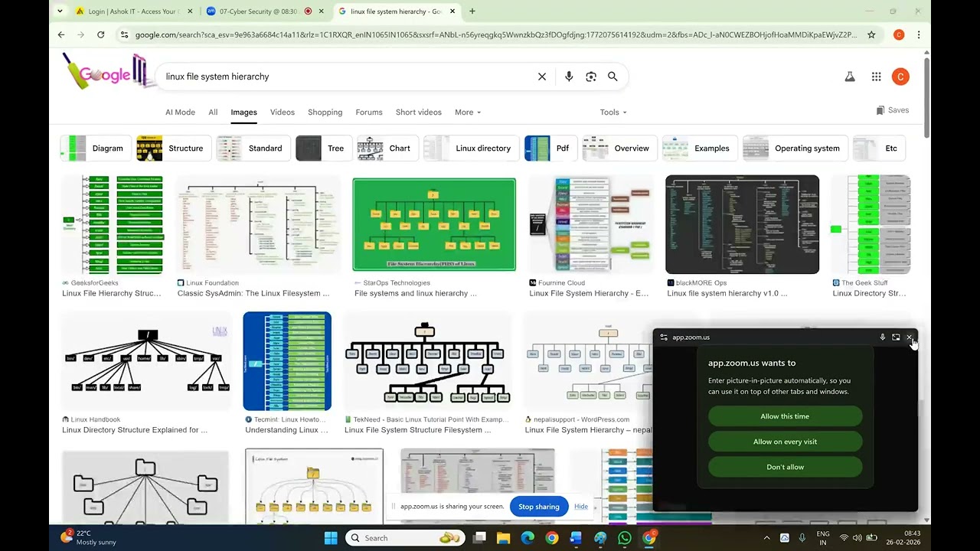Open Search Labs flask icon
Viewport: 980px width, 551px height.
coord(850,77)
